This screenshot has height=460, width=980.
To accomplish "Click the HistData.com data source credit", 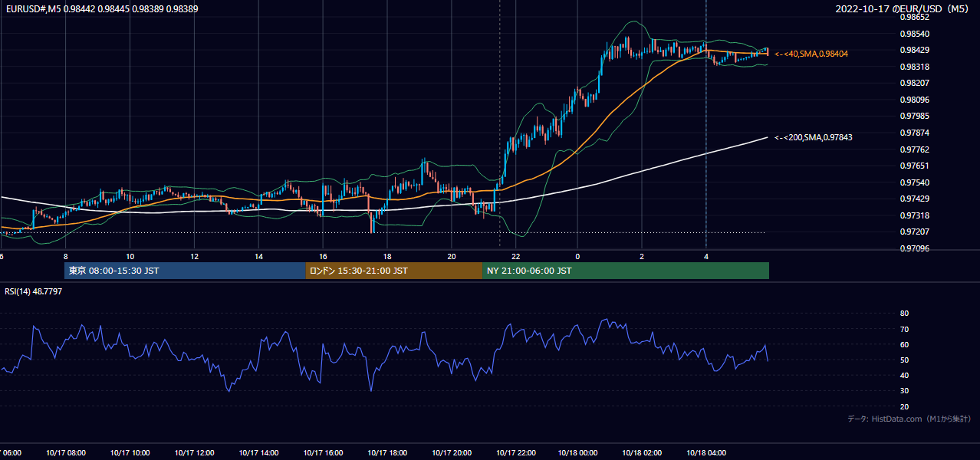I will click(909, 419).
